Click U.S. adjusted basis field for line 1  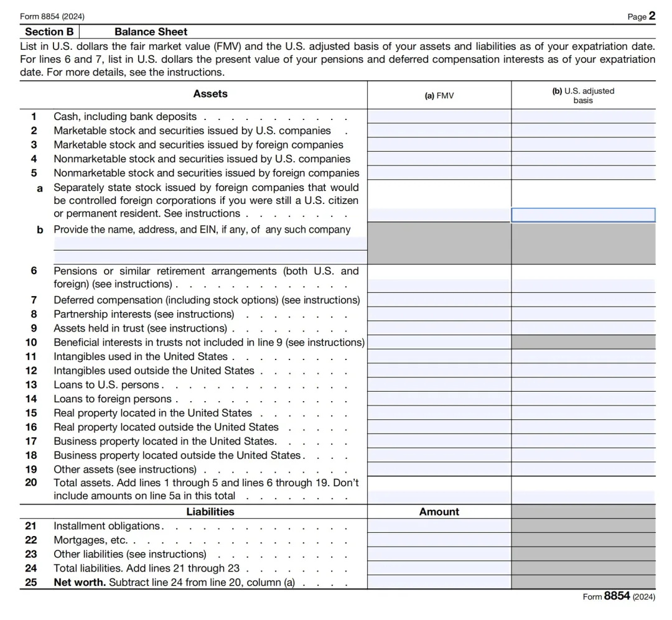coord(583,116)
